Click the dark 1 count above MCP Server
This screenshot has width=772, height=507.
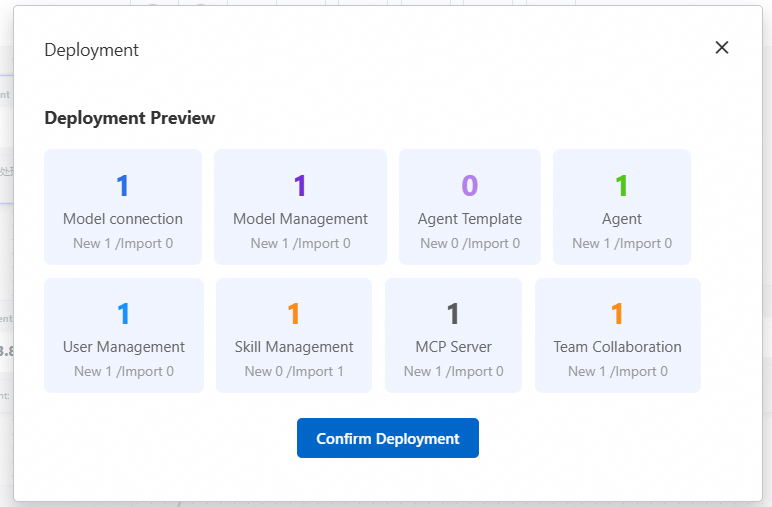tap(453, 314)
